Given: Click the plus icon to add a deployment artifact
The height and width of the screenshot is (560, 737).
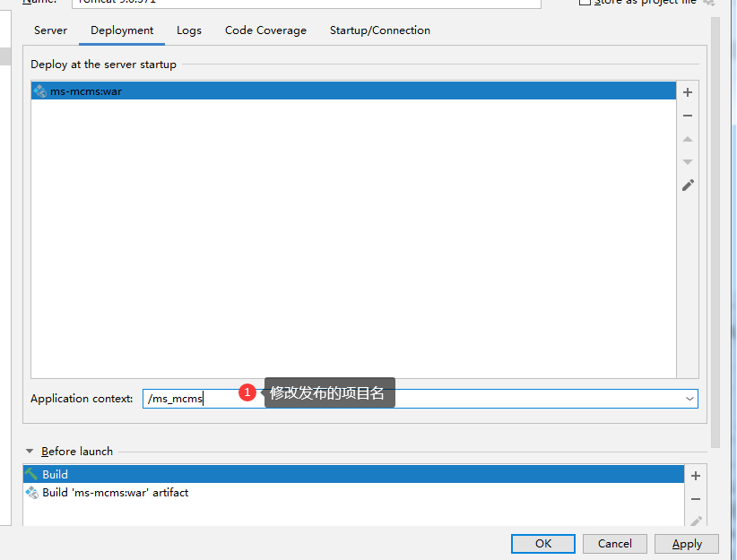Looking at the screenshot, I should point(688,92).
